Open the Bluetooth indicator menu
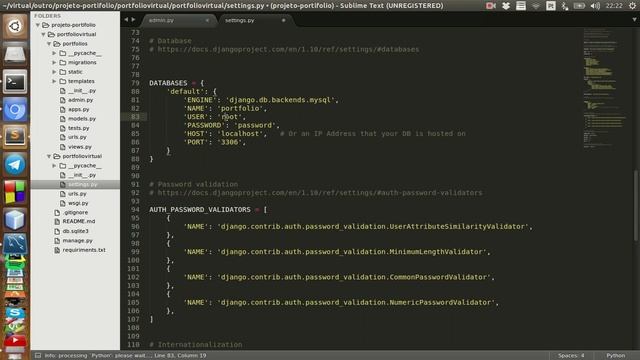640x360 pixels. click(564, 6)
